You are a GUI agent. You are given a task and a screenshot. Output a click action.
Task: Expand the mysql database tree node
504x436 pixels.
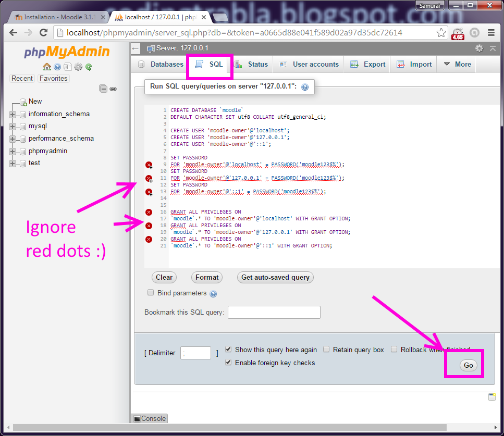pyautogui.click(x=13, y=126)
